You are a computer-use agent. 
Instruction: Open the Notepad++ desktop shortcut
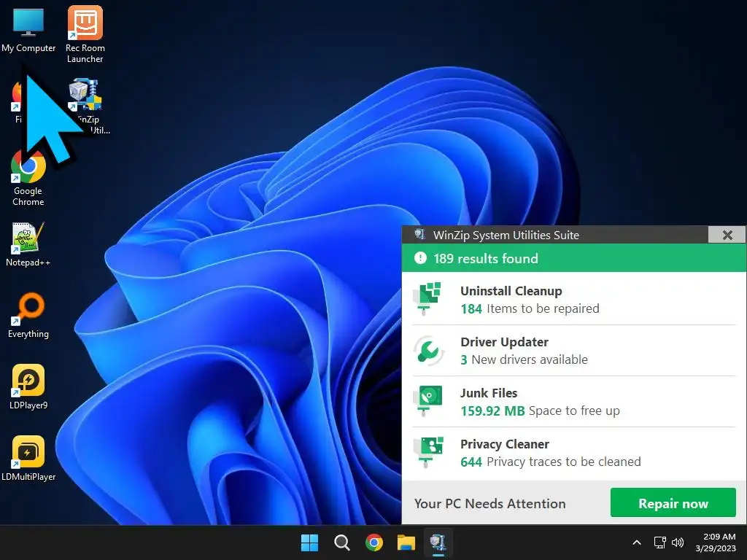click(x=28, y=244)
